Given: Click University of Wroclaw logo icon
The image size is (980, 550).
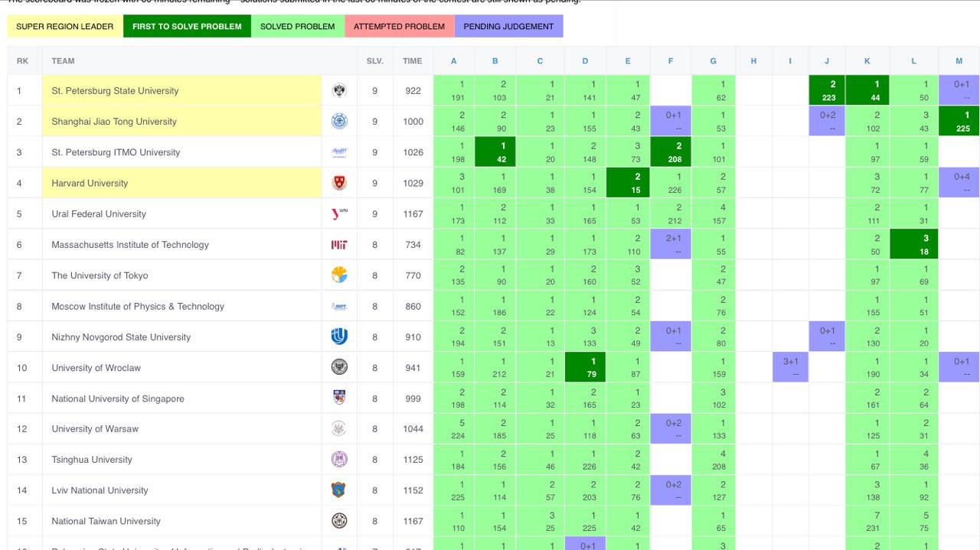Looking at the screenshot, I should [339, 367].
